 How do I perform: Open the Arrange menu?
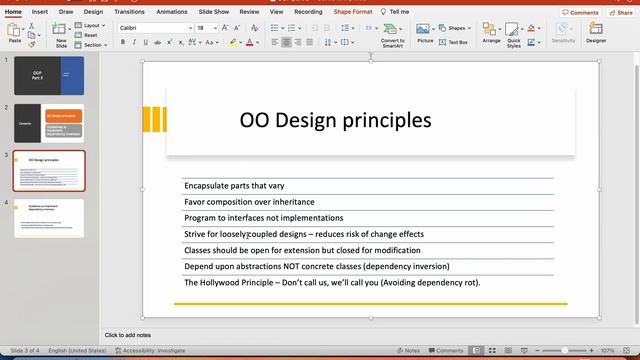pos(491,33)
